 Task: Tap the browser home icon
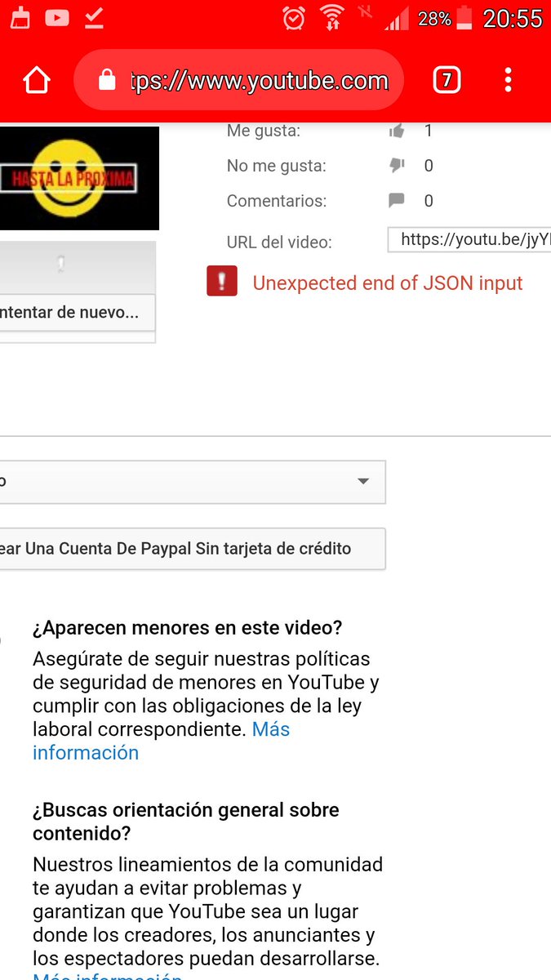pos(37,80)
